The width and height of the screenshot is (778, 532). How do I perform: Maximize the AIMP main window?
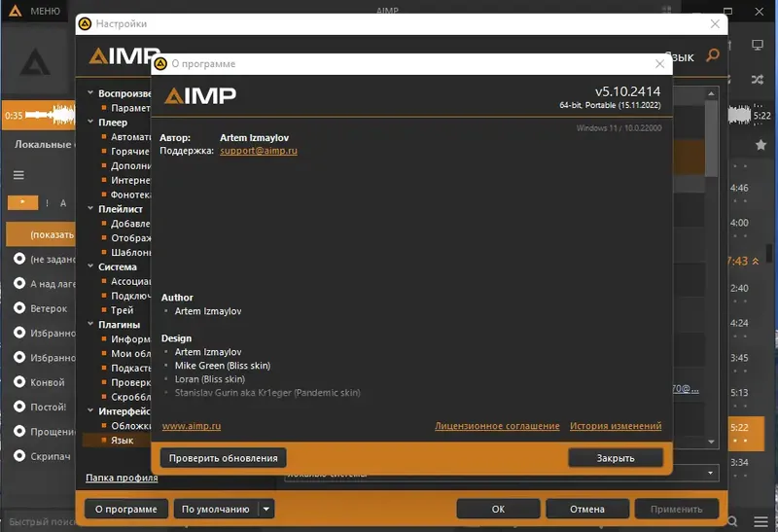[727, 11]
